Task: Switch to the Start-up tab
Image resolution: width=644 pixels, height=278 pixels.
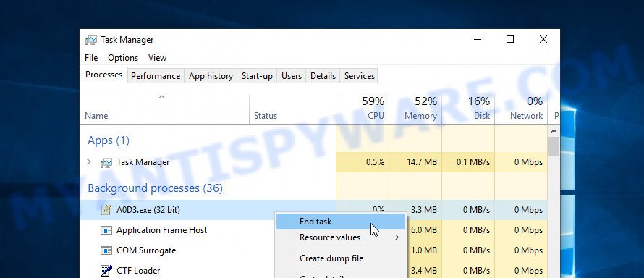Action: point(257,76)
